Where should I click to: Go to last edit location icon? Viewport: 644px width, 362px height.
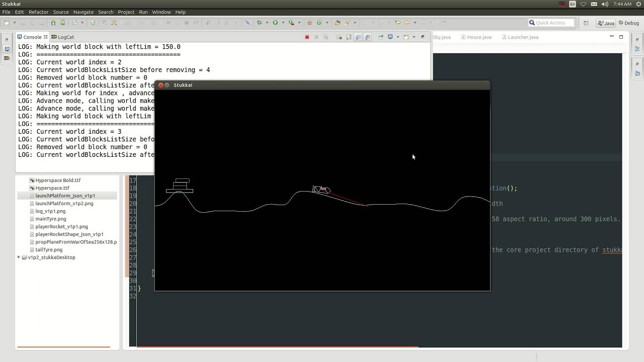pos(397,23)
